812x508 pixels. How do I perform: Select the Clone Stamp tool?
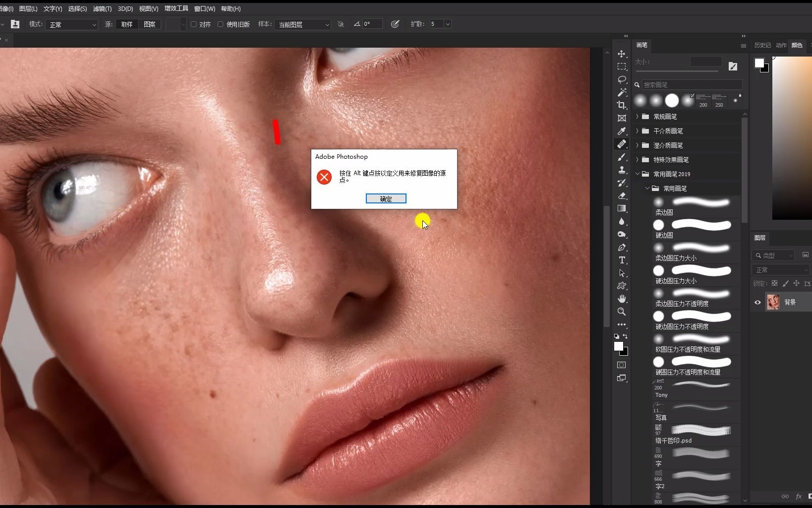click(x=622, y=170)
